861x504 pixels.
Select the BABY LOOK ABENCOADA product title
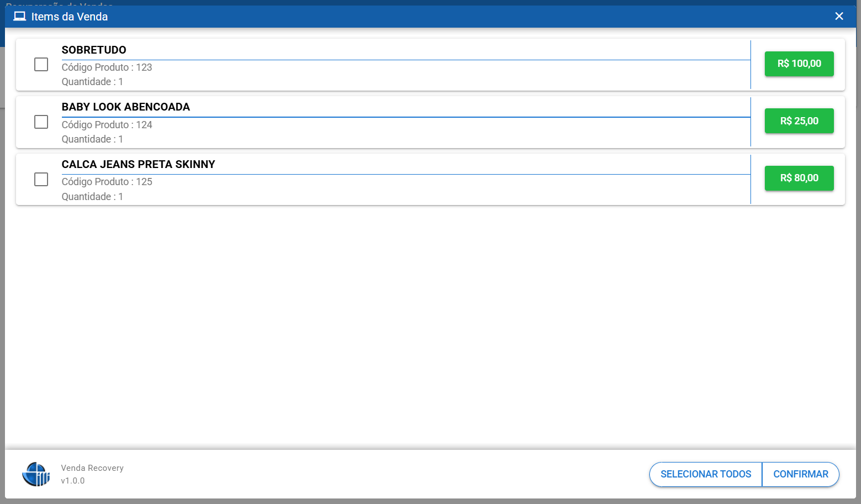pos(125,107)
